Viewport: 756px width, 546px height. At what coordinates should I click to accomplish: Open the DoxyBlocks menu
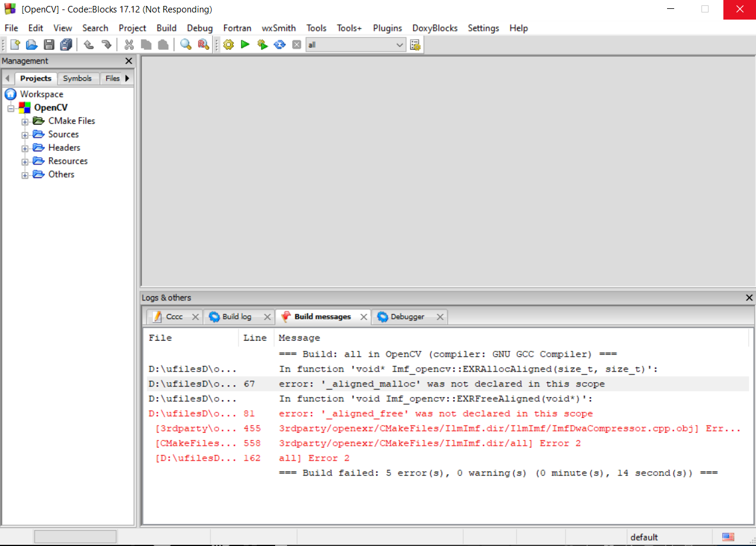435,28
